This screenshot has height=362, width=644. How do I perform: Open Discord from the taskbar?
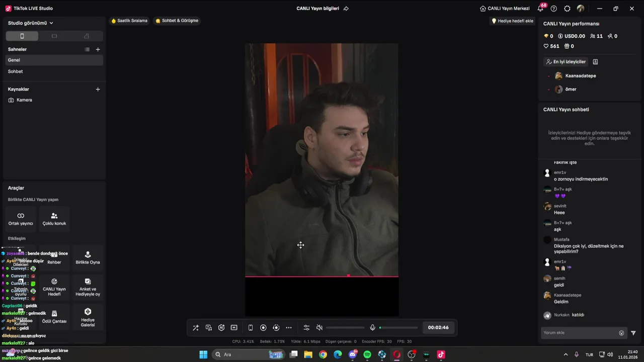[353, 354]
